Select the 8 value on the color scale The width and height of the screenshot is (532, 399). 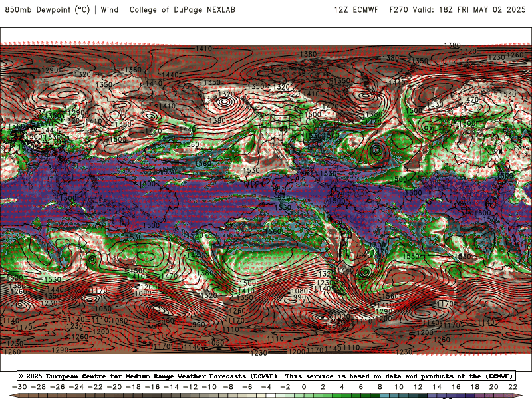pos(380,387)
